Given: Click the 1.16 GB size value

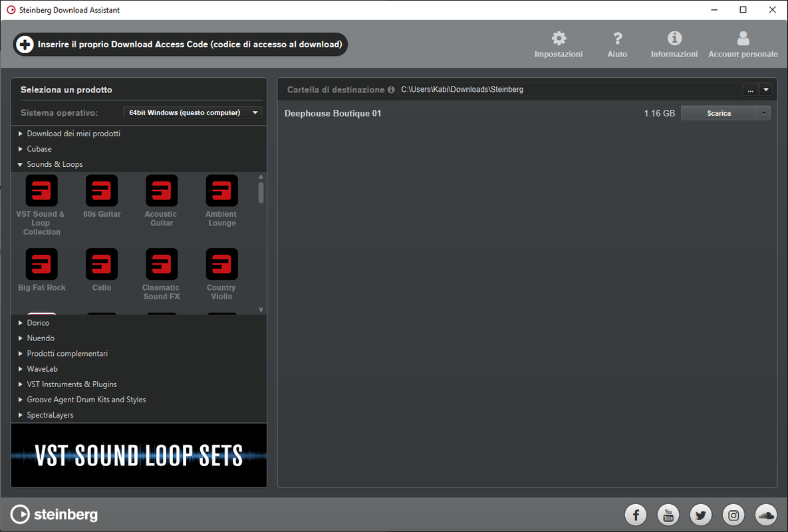Looking at the screenshot, I should [x=660, y=114].
